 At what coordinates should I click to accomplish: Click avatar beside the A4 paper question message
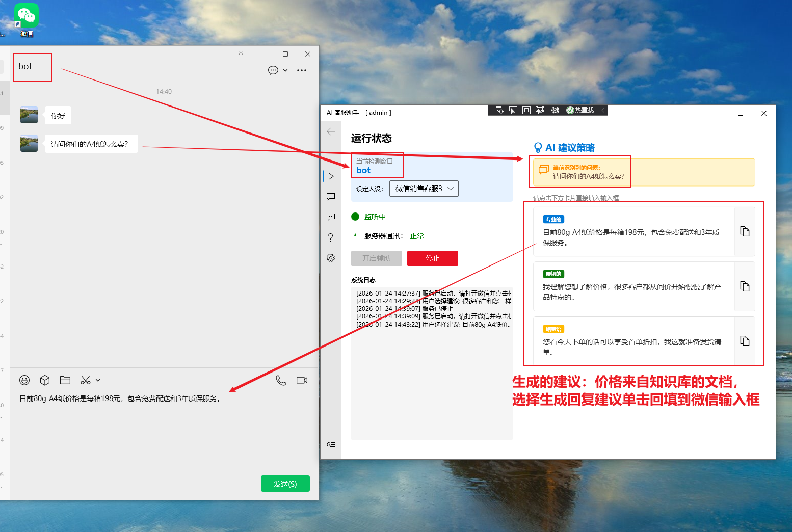29,143
